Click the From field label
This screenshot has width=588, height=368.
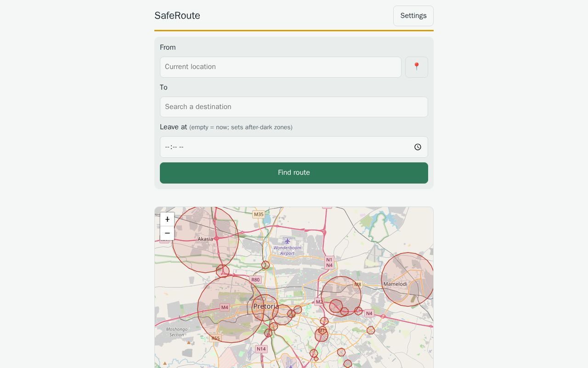(168, 47)
